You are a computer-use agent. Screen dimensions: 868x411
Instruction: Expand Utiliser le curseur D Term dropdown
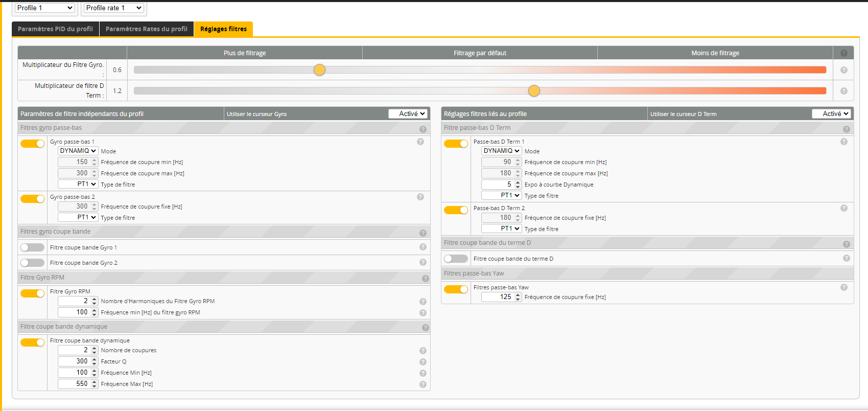[832, 114]
